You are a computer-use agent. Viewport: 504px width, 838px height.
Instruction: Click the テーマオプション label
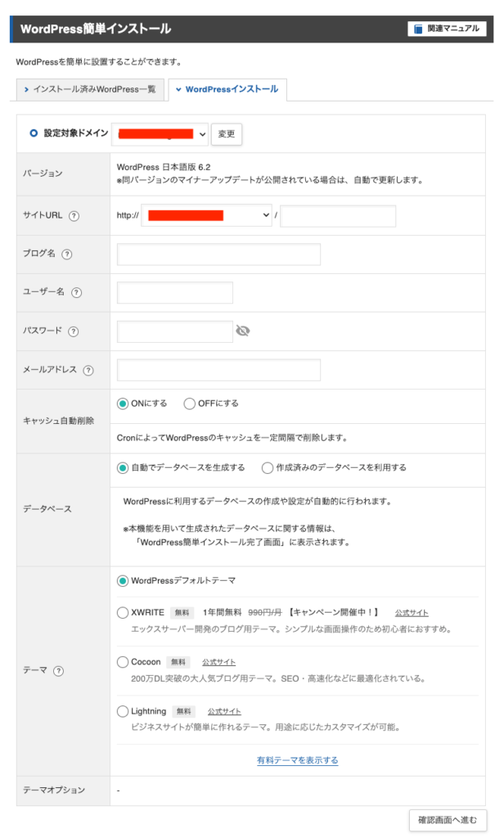(54, 791)
